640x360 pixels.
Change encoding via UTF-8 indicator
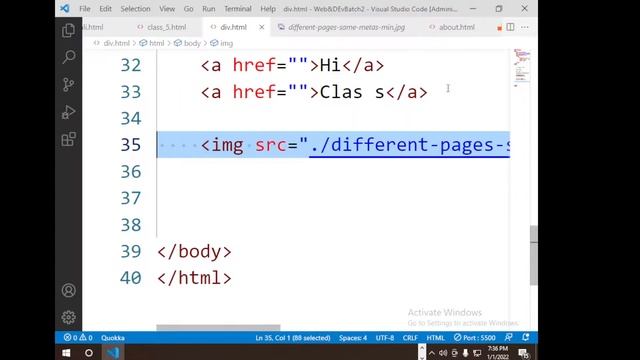pyautogui.click(x=384, y=338)
